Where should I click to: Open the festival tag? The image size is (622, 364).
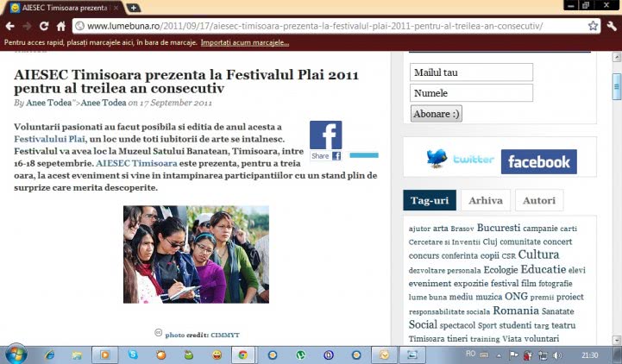(x=505, y=284)
